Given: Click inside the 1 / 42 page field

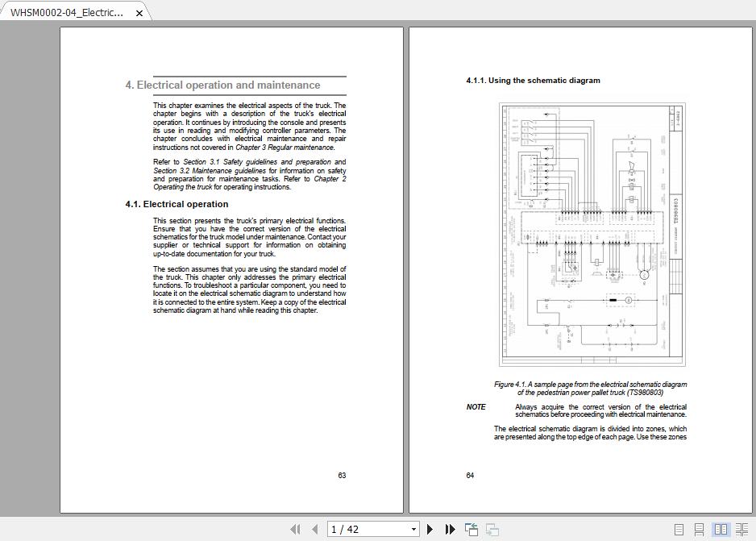Looking at the screenshot, I should click(363, 529).
